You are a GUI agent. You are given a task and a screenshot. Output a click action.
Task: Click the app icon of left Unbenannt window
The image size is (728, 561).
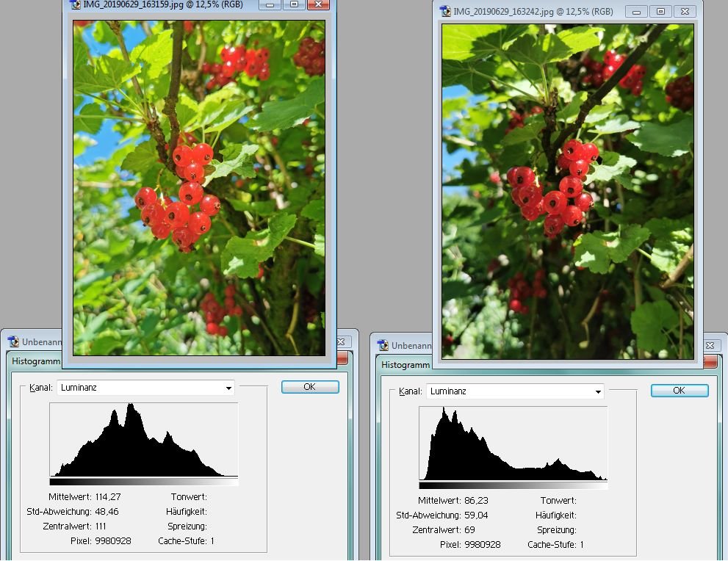(13, 342)
